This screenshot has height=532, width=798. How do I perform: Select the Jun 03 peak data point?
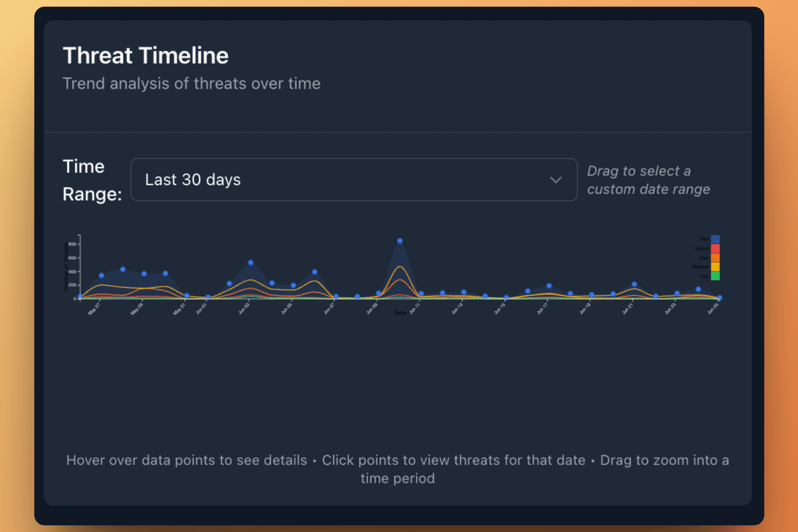point(251,263)
